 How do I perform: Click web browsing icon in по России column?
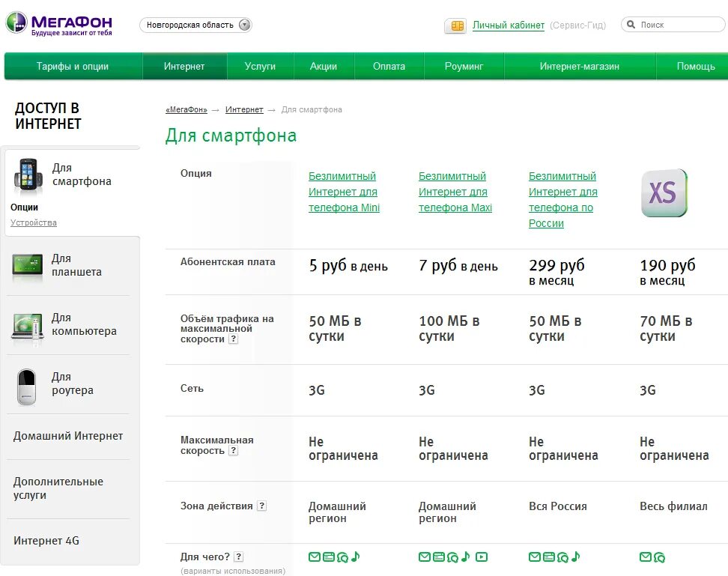[x=548, y=557]
